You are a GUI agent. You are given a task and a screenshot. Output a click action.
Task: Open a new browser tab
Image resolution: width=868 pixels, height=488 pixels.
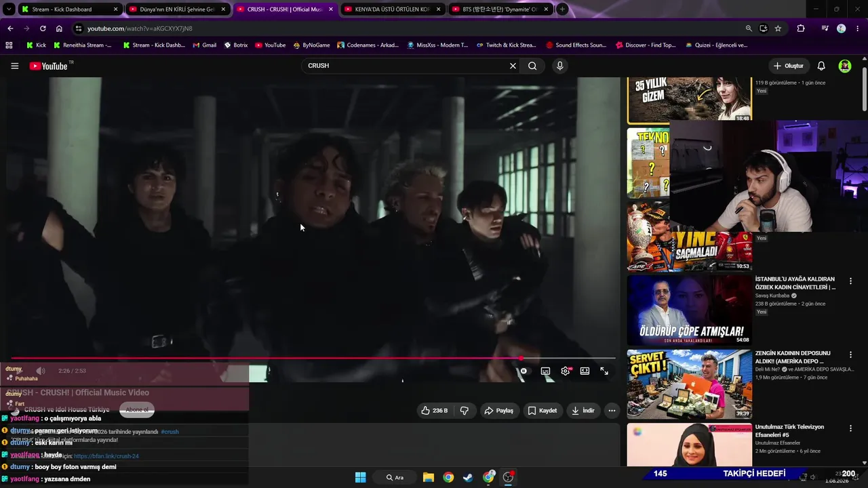click(562, 9)
